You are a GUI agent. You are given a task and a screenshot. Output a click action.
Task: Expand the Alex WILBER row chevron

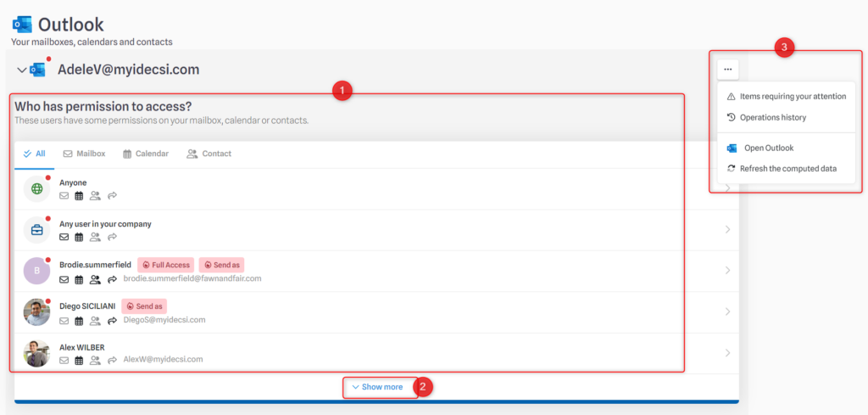click(728, 352)
